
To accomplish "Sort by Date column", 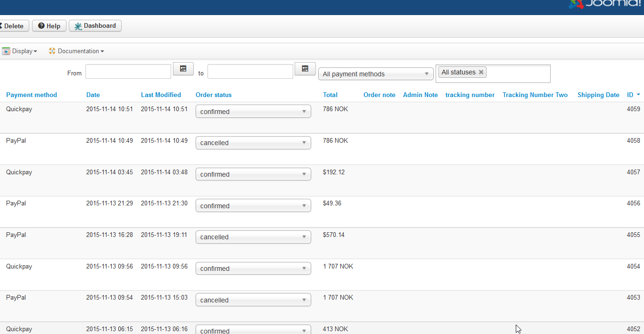I will [x=93, y=95].
